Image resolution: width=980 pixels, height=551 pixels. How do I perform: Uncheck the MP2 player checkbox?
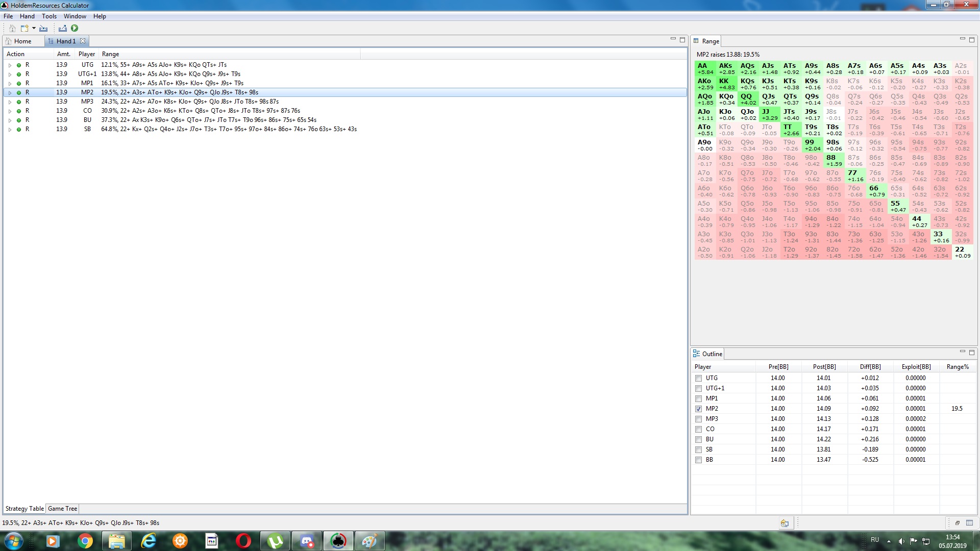698,409
